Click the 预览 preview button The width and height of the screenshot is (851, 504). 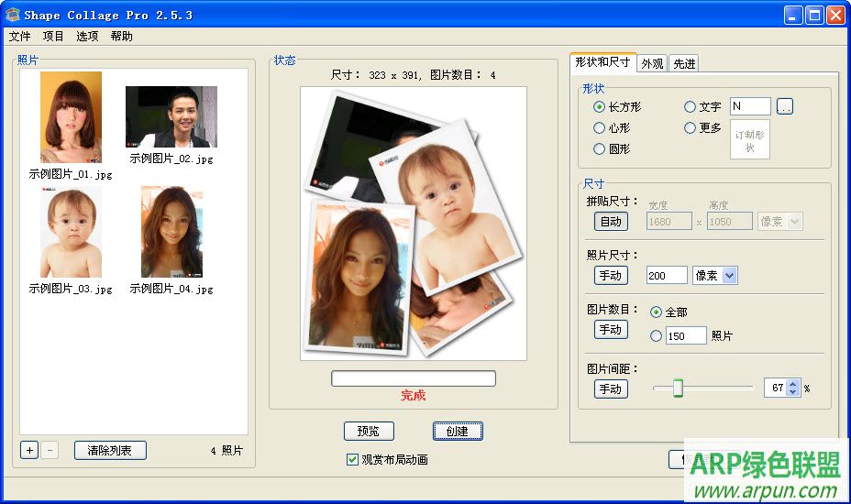pos(369,432)
